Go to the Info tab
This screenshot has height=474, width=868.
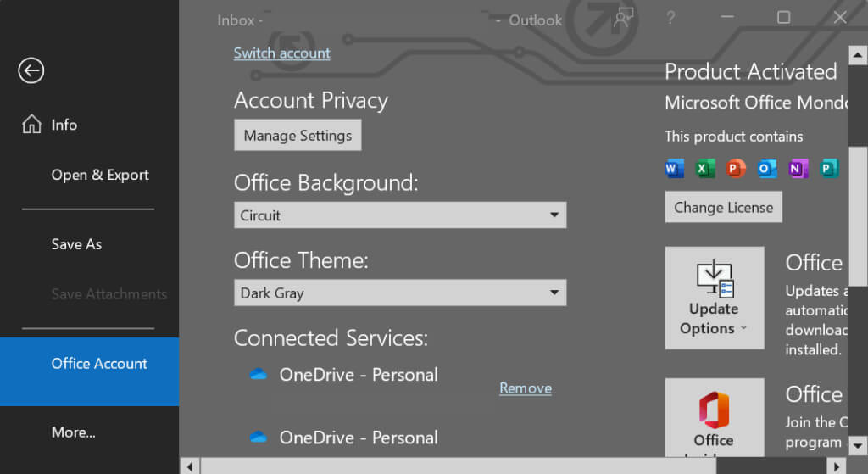pyautogui.click(x=64, y=125)
